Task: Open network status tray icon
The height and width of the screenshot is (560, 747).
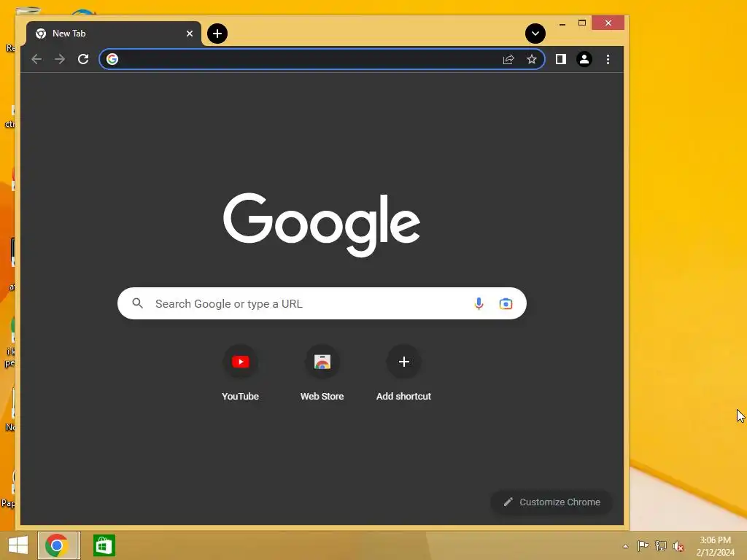Action: [661, 545]
